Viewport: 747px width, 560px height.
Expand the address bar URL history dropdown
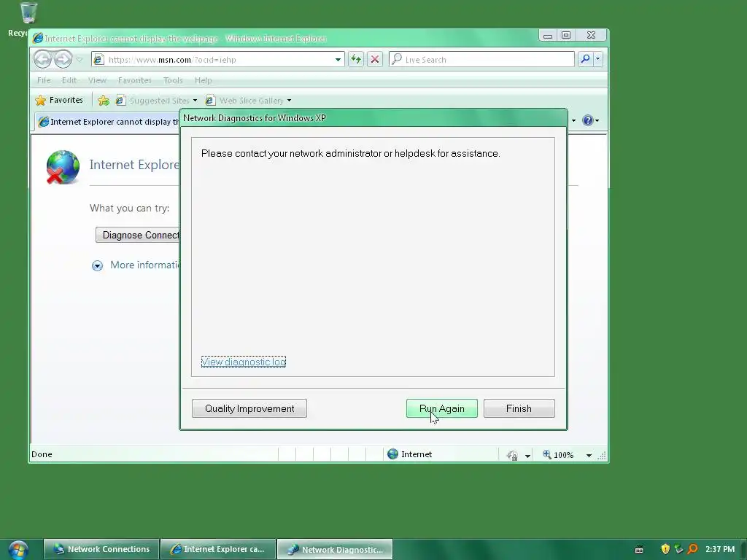(x=338, y=60)
